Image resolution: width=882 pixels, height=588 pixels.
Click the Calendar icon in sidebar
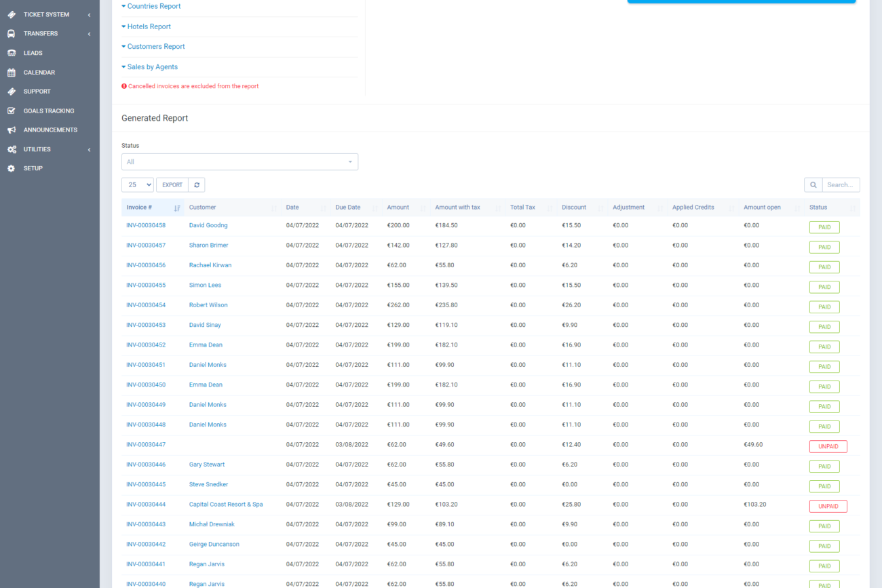(x=12, y=73)
